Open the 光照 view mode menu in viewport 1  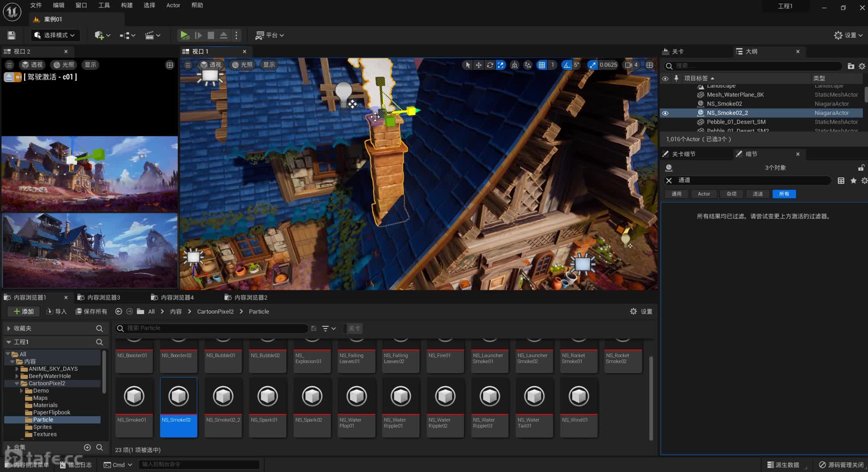click(x=242, y=65)
